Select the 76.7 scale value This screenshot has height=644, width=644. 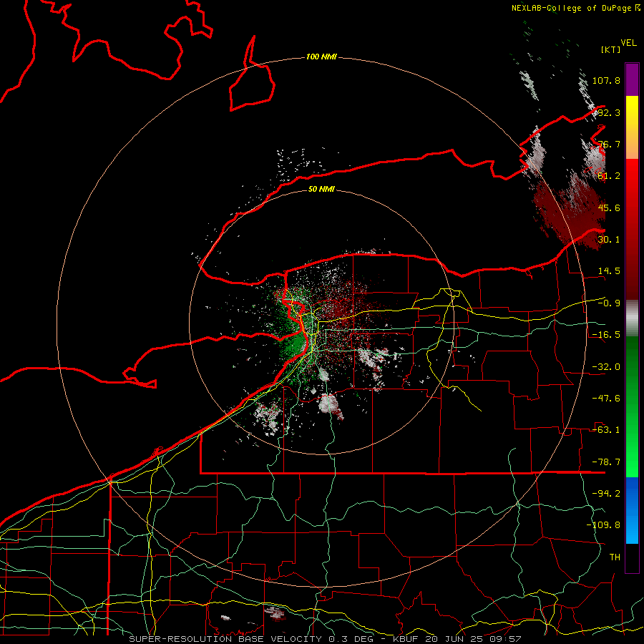609,144
